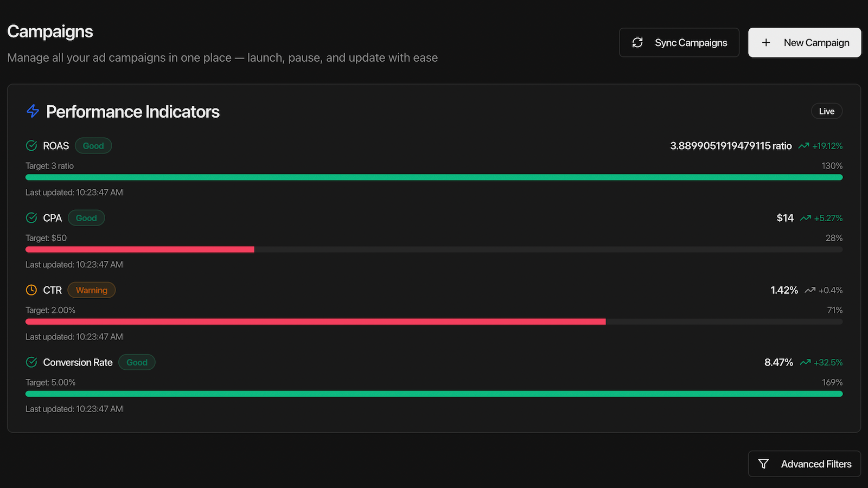Click the CTR Warning badge
868x488 pixels.
pyautogui.click(x=92, y=290)
